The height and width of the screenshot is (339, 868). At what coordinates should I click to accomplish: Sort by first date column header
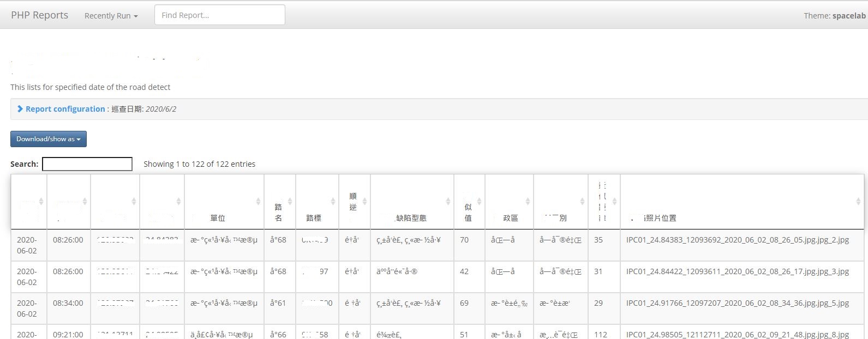coord(29,201)
